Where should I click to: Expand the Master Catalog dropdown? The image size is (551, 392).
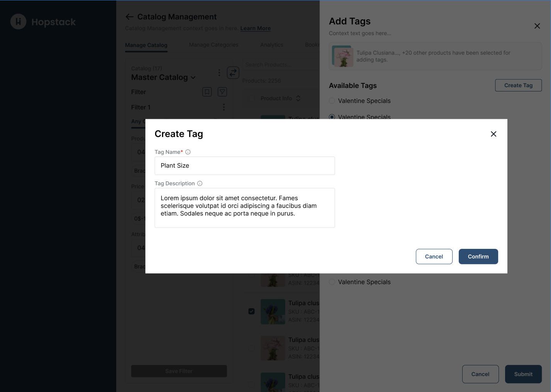coord(193,78)
